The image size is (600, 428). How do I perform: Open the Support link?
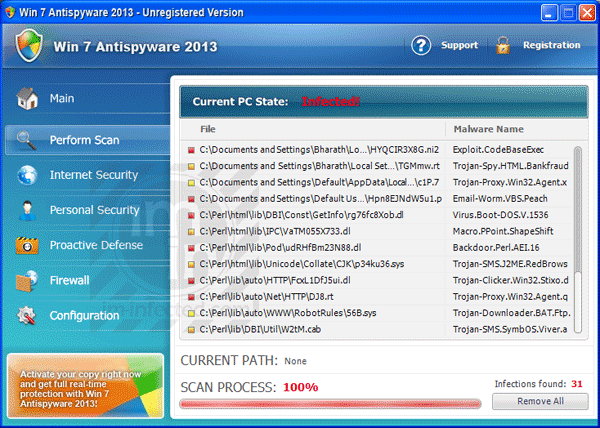pyautogui.click(x=459, y=45)
